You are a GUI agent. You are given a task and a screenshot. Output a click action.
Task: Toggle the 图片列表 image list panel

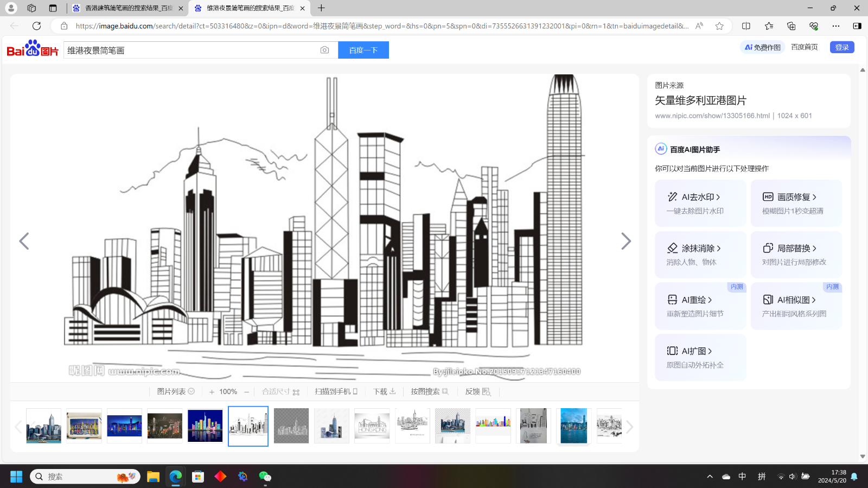click(x=175, y=391)
